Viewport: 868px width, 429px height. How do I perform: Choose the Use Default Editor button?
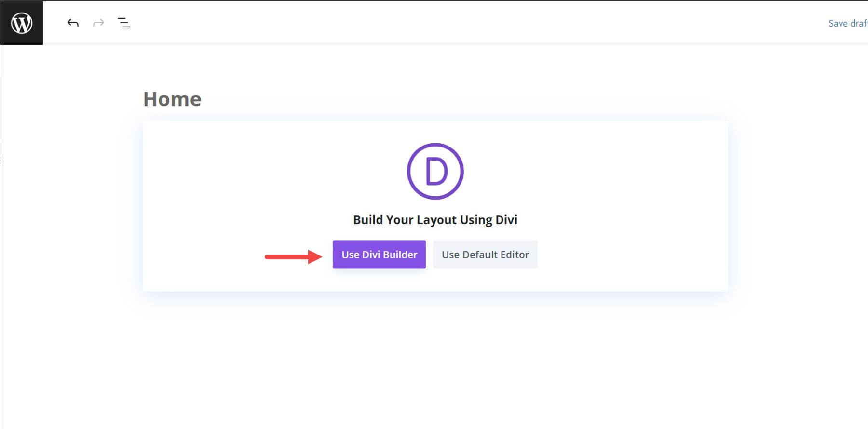tap(485, 255)
